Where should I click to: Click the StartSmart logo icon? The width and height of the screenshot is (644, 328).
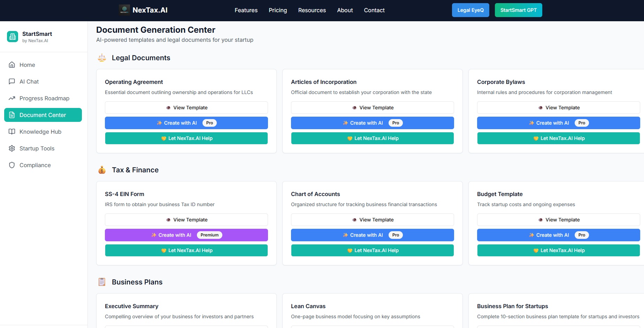click(13, 36)
